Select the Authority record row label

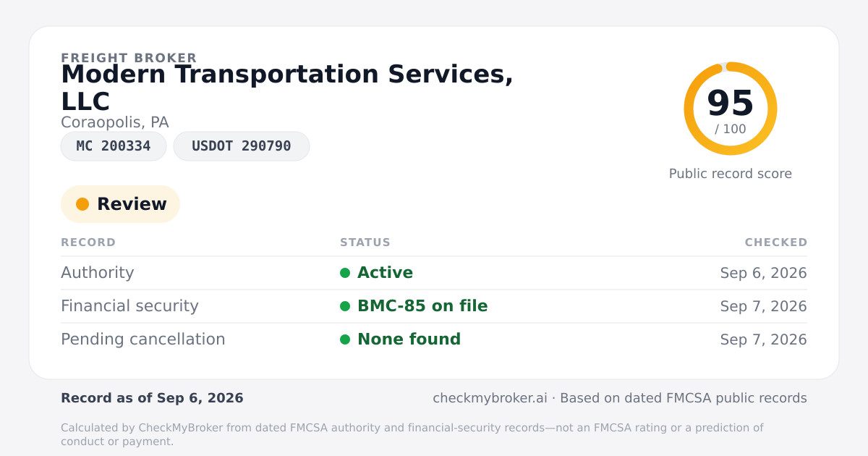[98, 273]
